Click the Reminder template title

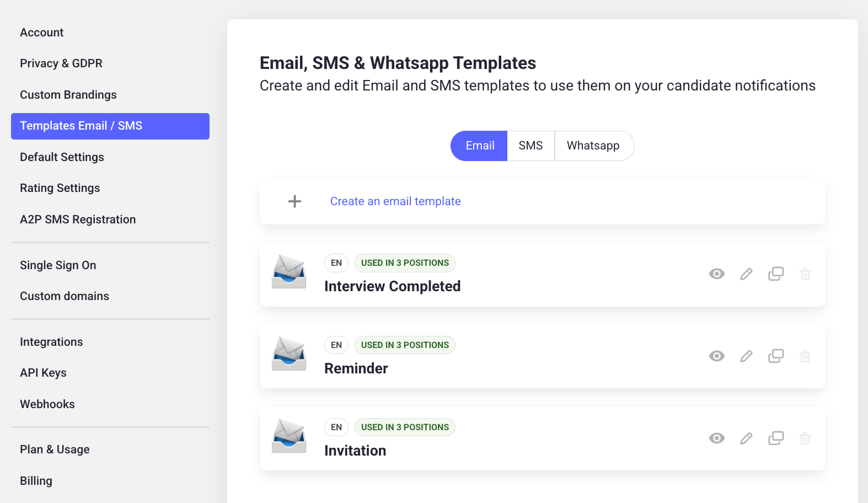tap(356, 368)
